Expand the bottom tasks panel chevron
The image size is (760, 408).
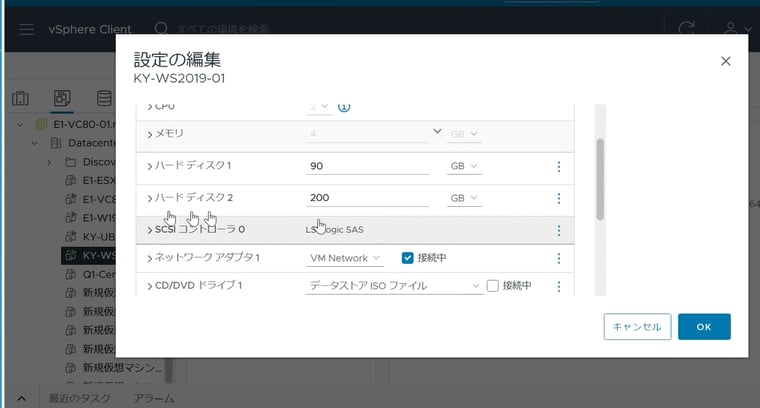[x=21, y=399]
